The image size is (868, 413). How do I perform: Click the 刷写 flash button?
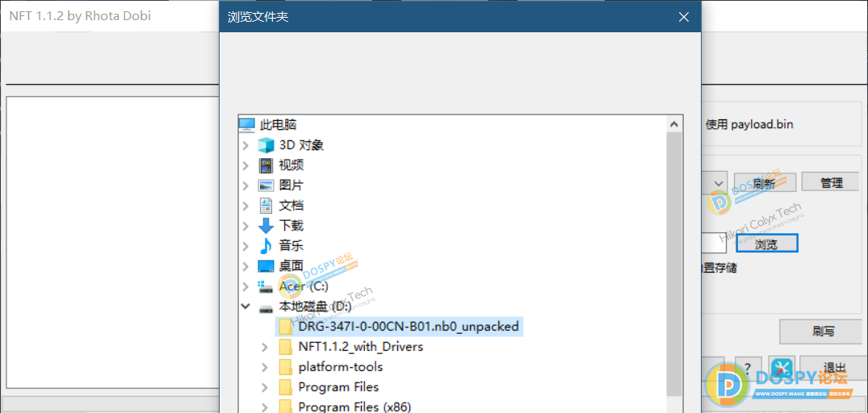tap(823, 331)
